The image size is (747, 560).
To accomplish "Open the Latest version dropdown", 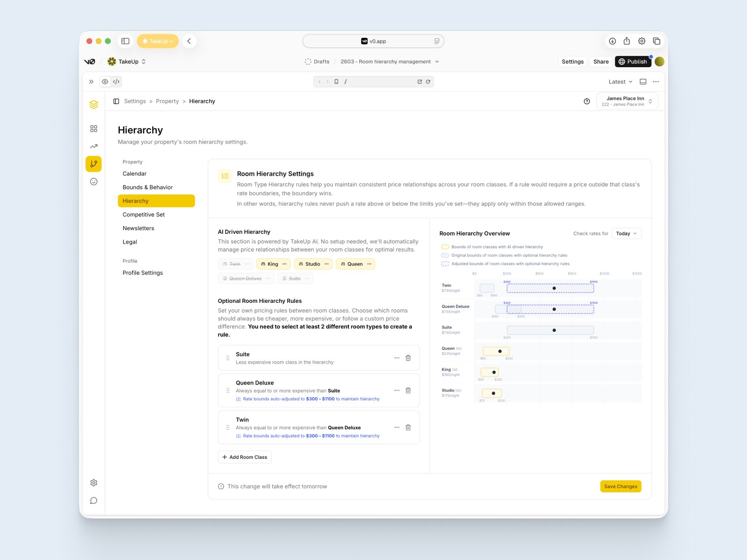I will click(x=620, y=82).
